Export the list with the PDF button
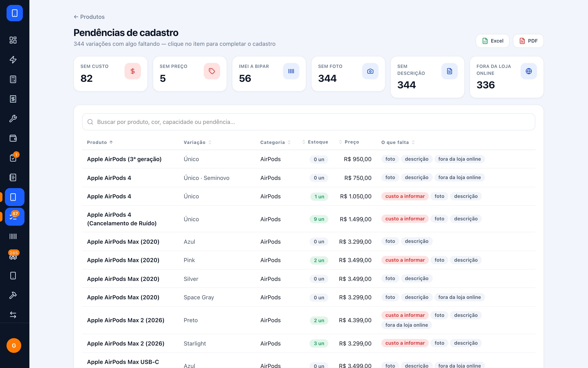The image size is (588, 368). click(528, 41)
